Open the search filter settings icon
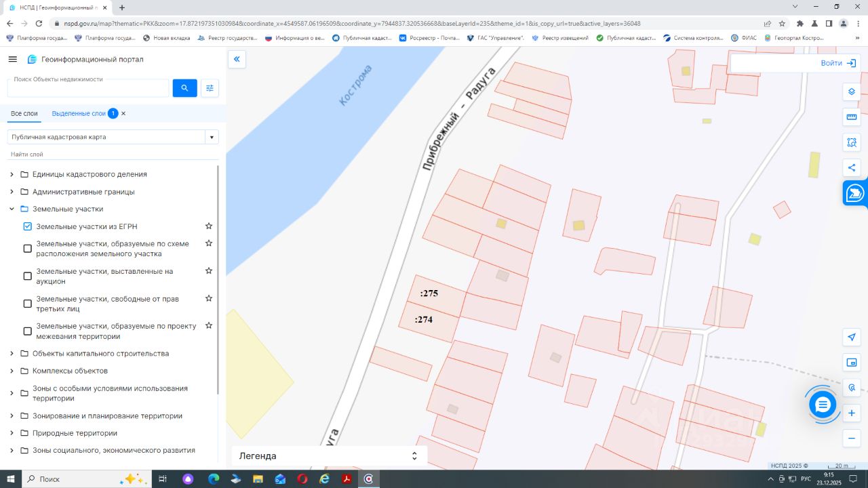Viewport: 868px width, 488px height. pos(210,88)
